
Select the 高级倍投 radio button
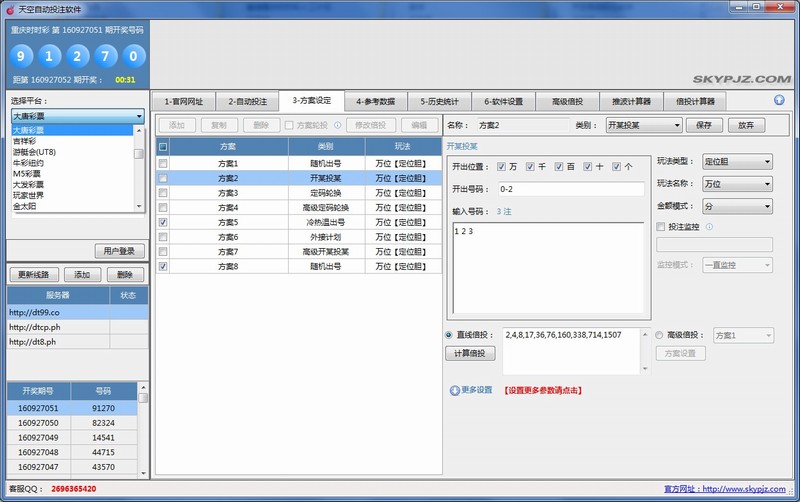point(660,335)
